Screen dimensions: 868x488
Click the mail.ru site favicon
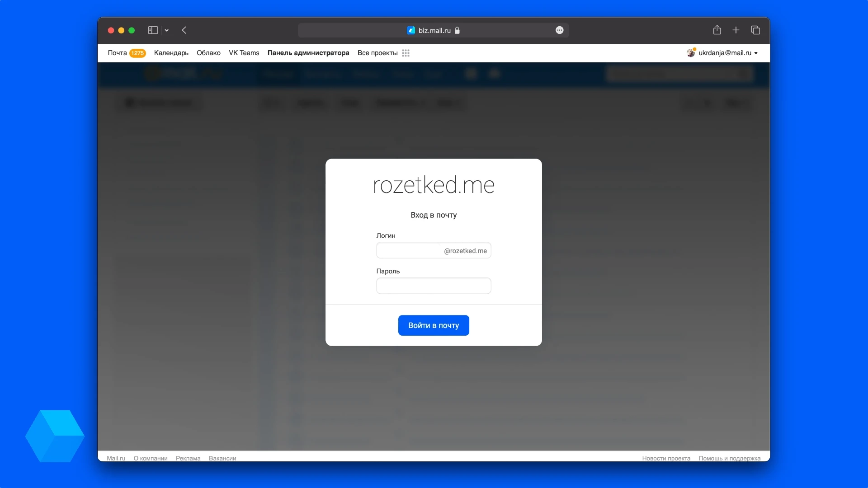tap(411, 30)
